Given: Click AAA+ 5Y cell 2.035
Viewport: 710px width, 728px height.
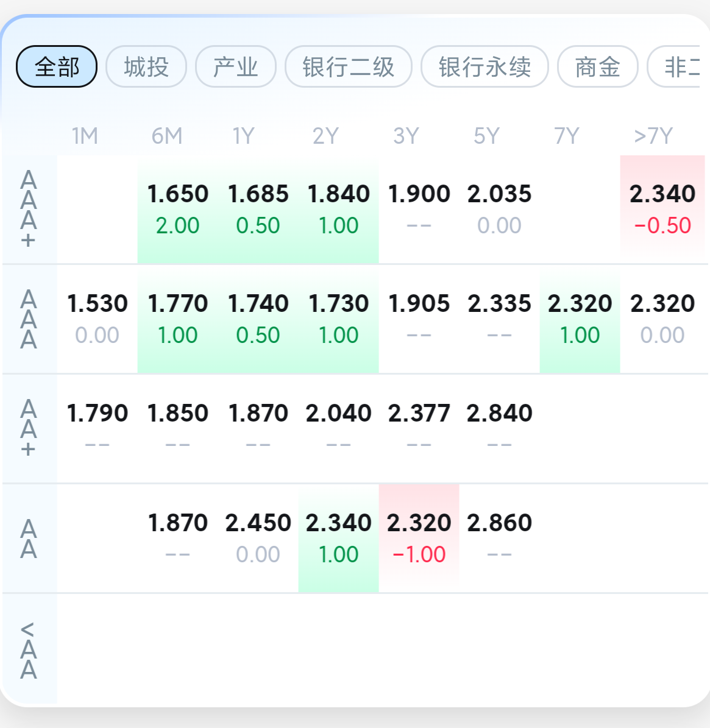Looking at the screenshot, I should (499, 210).
